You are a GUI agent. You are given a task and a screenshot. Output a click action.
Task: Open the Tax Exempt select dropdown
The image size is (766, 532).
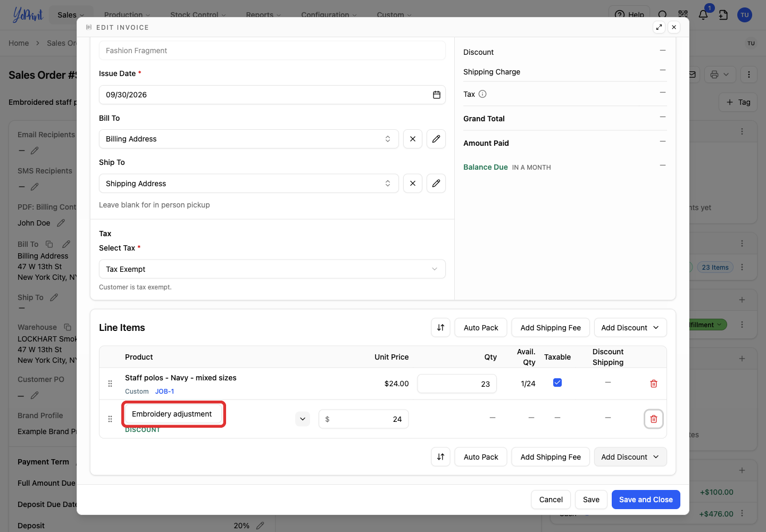click(272, 269)
